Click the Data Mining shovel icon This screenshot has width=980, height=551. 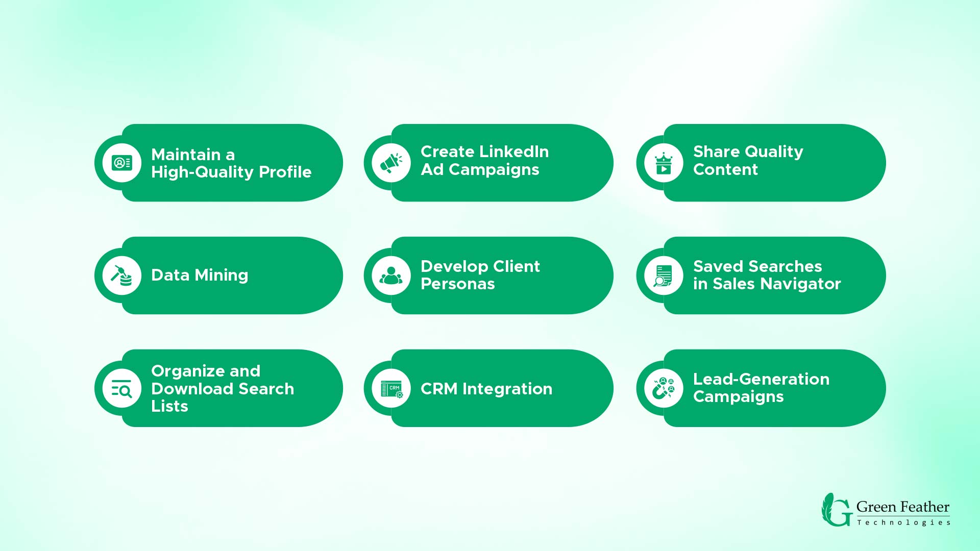(x=120, y=274)
